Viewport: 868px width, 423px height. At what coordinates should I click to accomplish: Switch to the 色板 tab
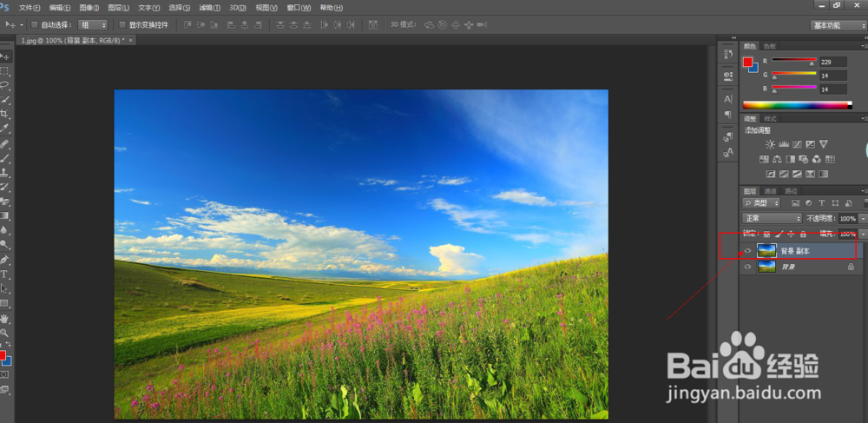769,46
